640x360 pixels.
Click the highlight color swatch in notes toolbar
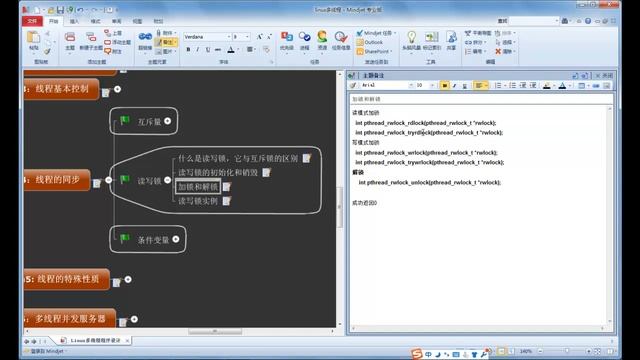pyautogui.click(x=547, y=85)
